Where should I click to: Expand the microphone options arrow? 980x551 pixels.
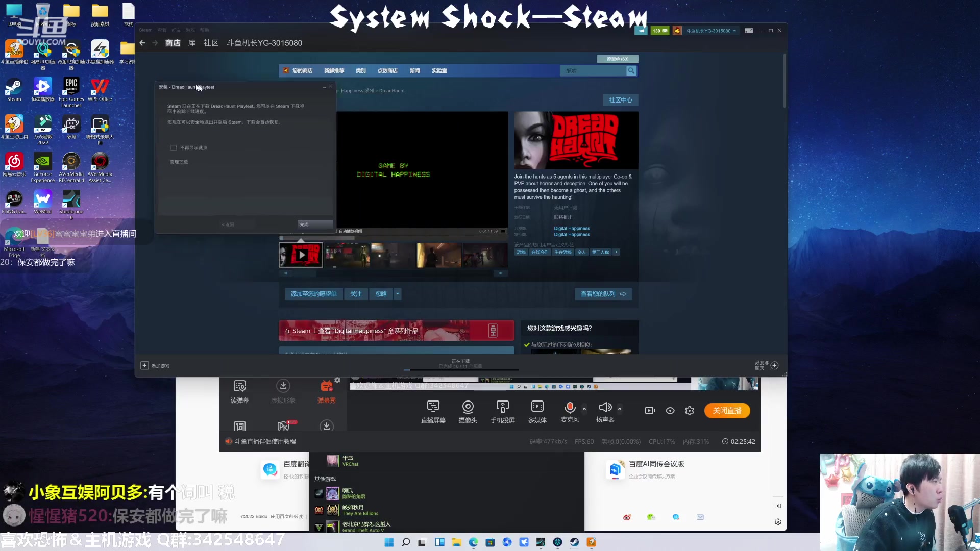coord(584,409)
